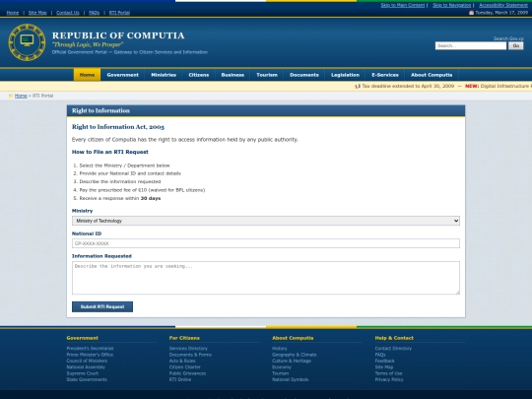The width and height of the screenshot is (532, 399).
Task: Click the calendar icon beside the date
Action: pyautogui.click(x=471, y=13)
